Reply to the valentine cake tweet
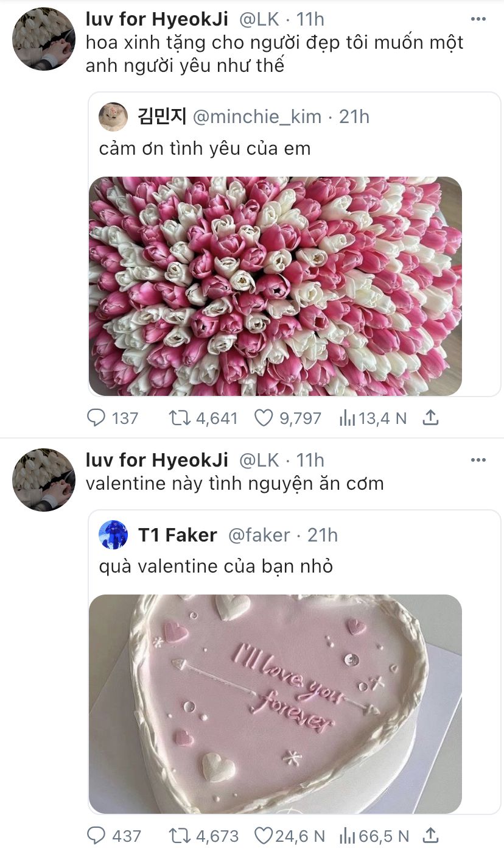504x854 pixels. tap(97, 836)
